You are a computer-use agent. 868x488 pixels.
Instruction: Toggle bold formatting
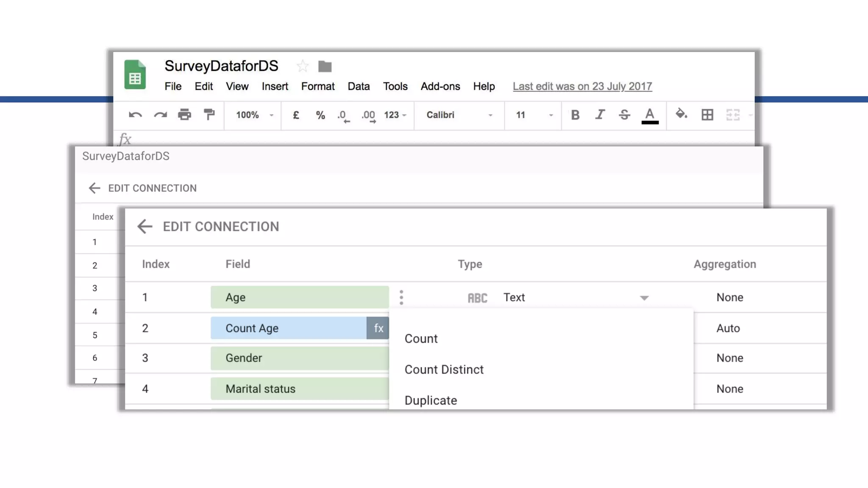575,115
